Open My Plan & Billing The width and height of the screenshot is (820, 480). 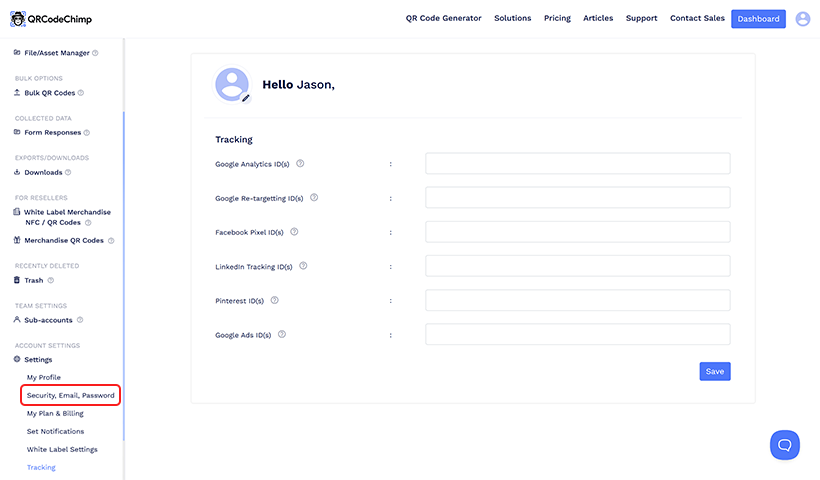[55, 413]
